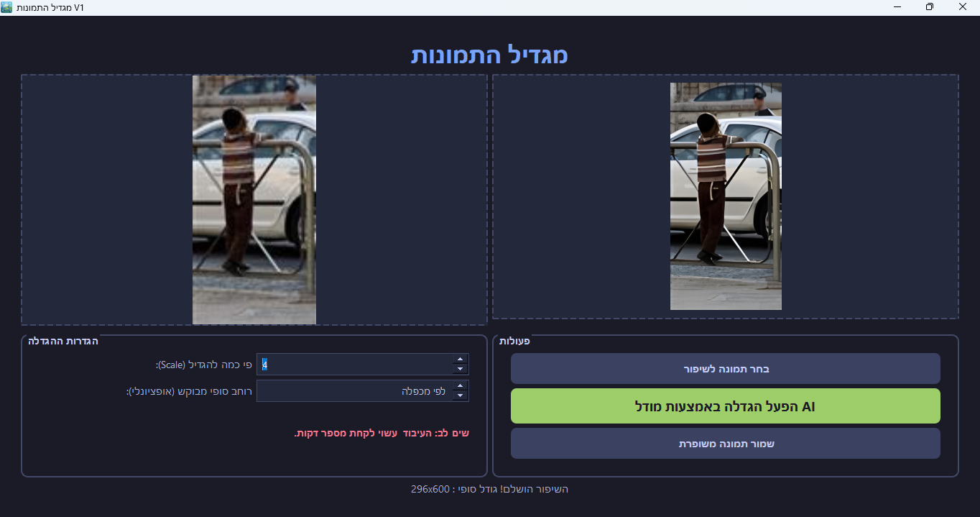Click the app icon in title bar
Image resolution: width=980 pixels, height=517 pixels.
[x=7, y=7]
